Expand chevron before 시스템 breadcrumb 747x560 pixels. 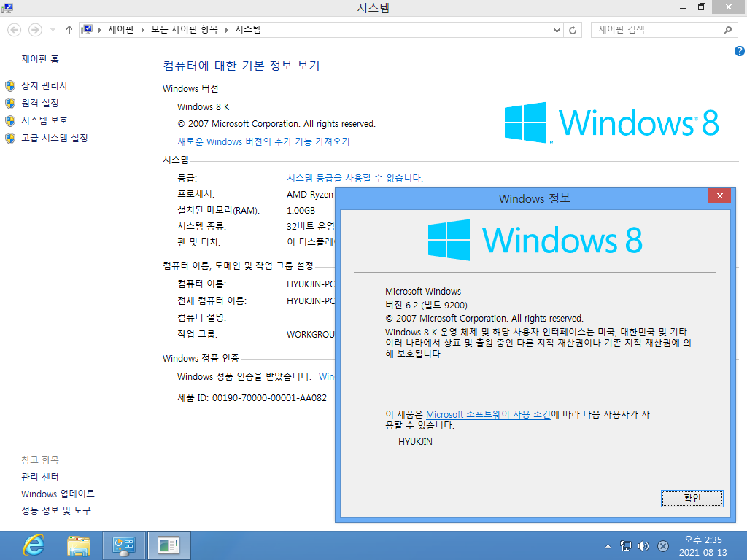[x=226, y=30]
